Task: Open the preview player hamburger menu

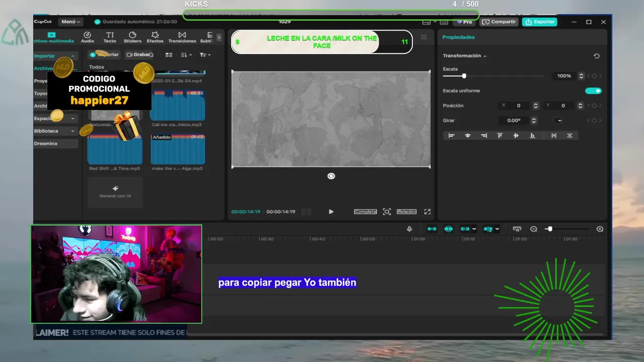Action: 424,37
